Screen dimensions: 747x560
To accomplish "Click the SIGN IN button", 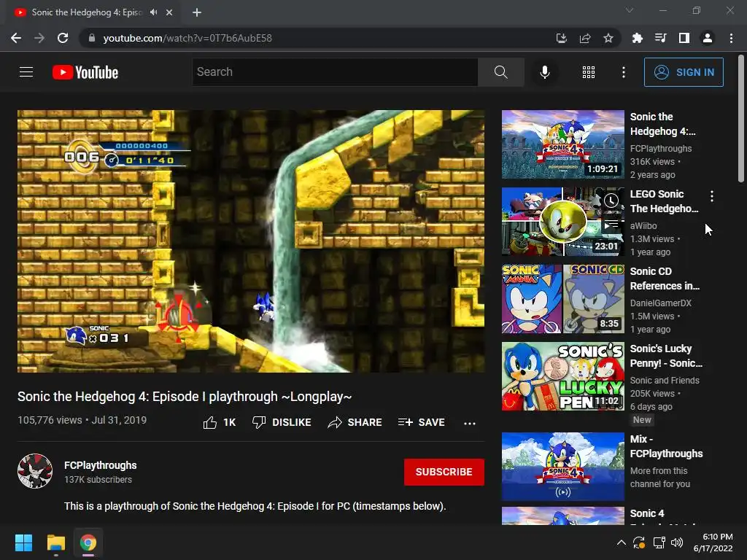I will [x=683, y=72].
